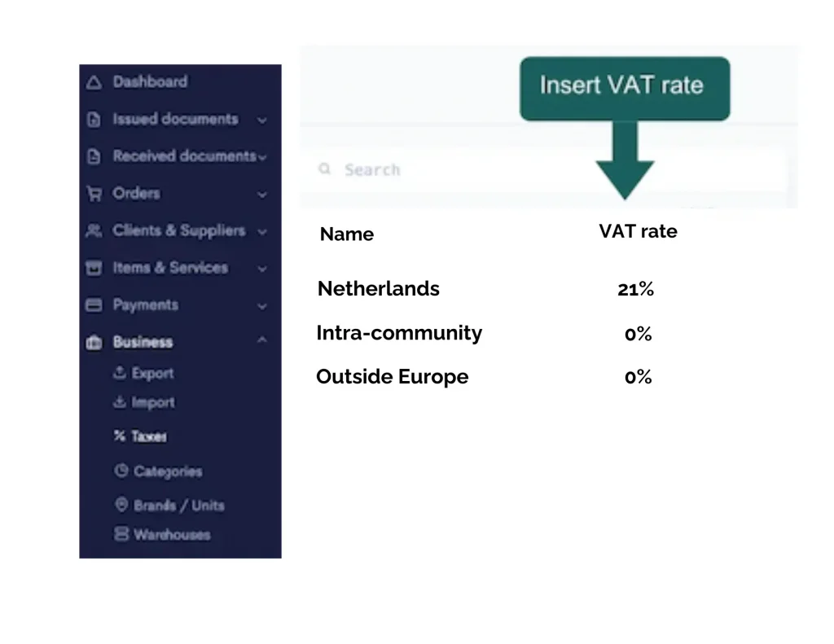Click the Warehouses icon in the sidebar
This screenshot has width=834, height=644.
pyautogui.click(x=120, y=534)
